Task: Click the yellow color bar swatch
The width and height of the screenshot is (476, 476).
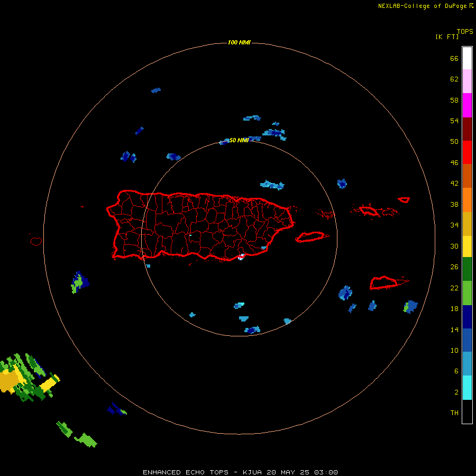Action: pos(467,246)
